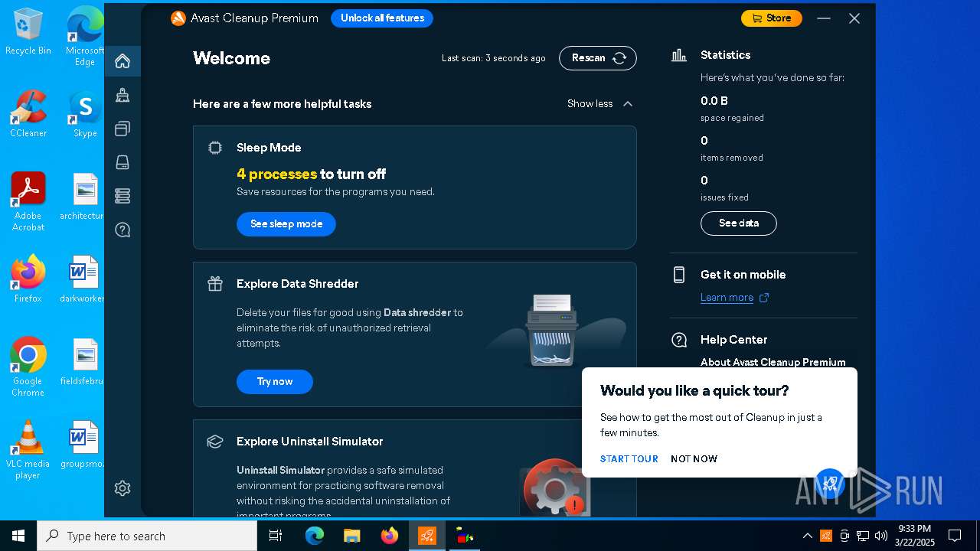
Task: Open the notification center icon
Action: coord(955,536)
